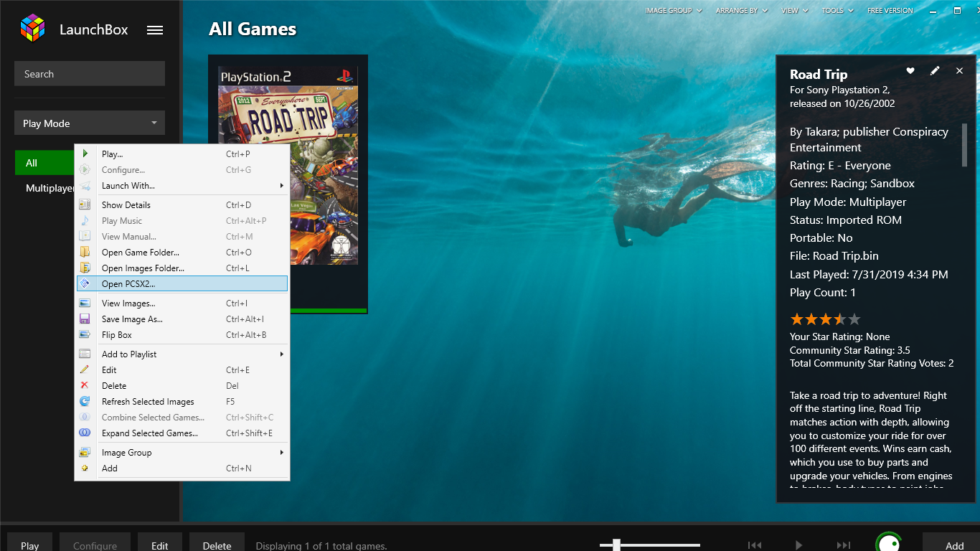
Task: Click the Image Group icon in context menu
Action: (85, 452)
